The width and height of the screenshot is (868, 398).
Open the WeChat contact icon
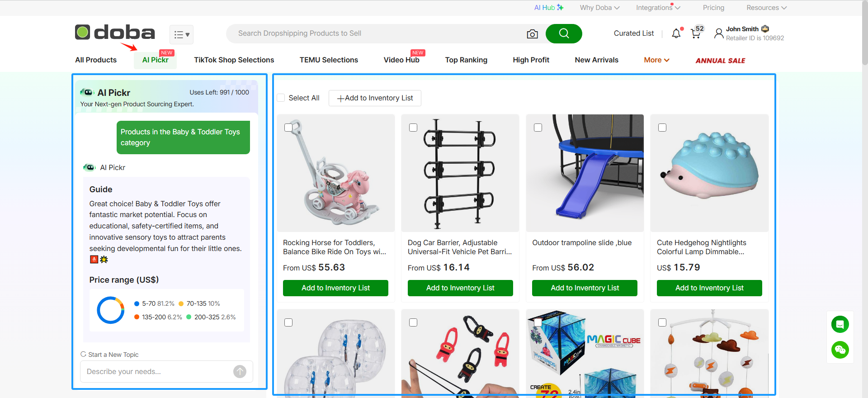click(840, 350)
